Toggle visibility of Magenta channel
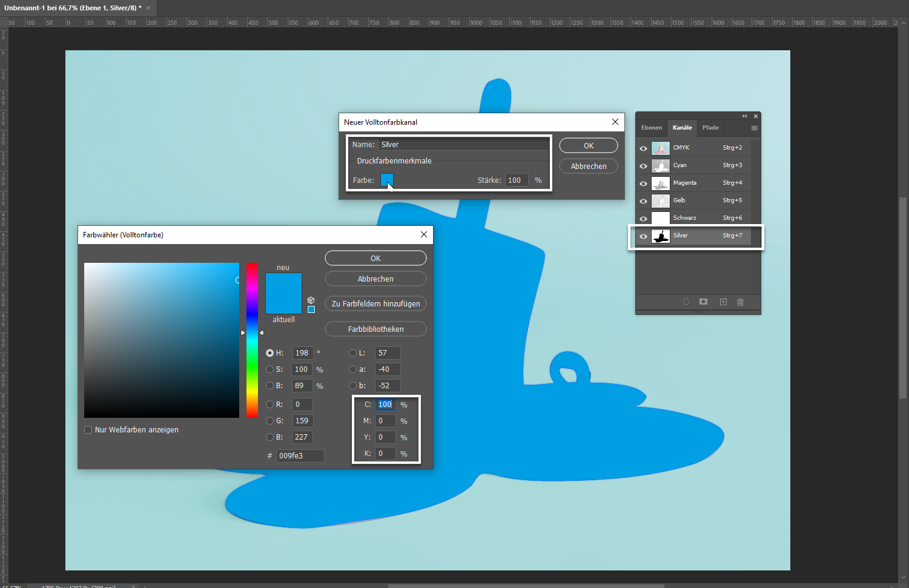 click(643, 183)
